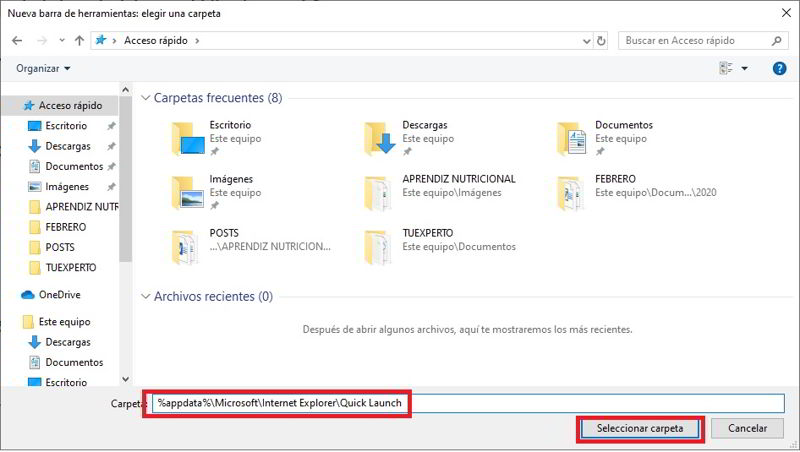Click the Back navigation arrow
Screen dimensions: 800x452
tap(17, 41)
